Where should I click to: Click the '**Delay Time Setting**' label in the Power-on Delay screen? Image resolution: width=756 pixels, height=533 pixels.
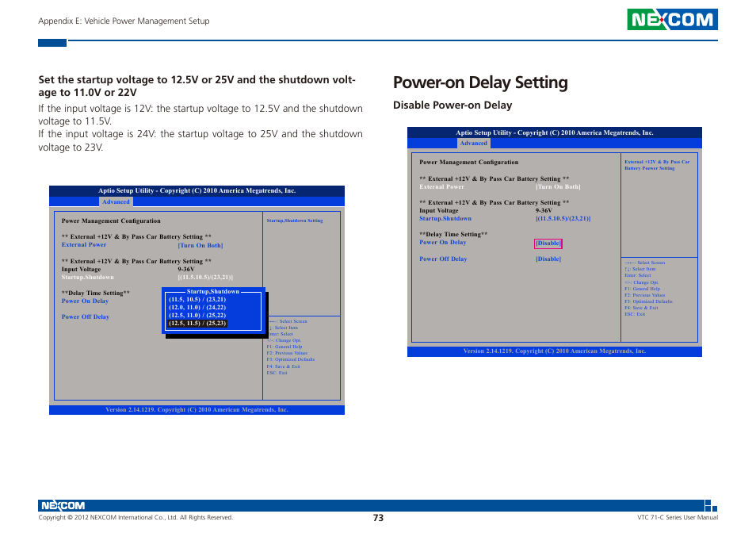(x=453, y=235)
